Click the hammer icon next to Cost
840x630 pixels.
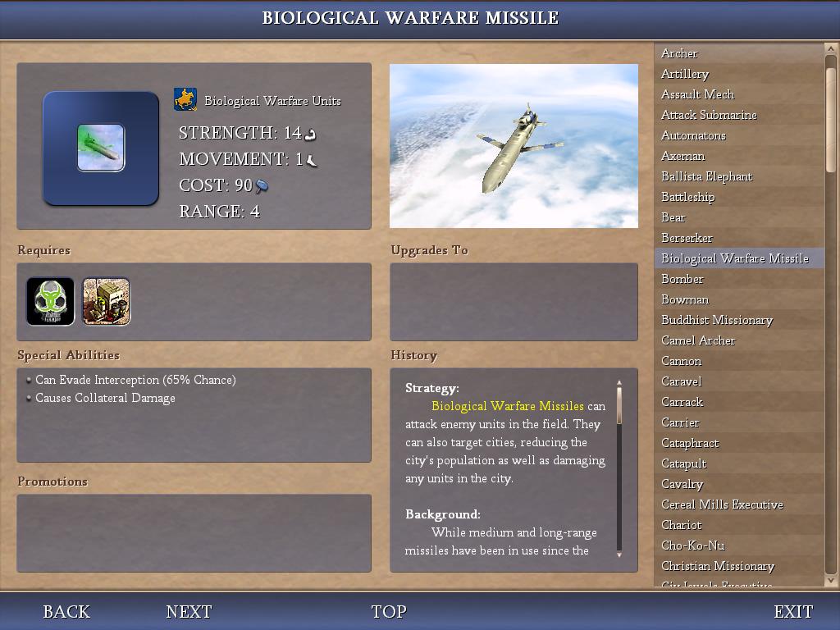(262, 186)
